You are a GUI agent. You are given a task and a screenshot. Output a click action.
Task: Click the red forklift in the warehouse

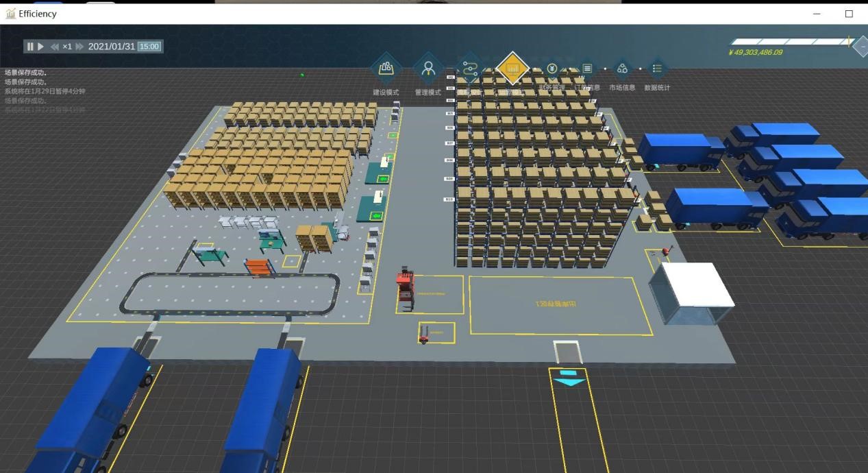pos(406,288)
